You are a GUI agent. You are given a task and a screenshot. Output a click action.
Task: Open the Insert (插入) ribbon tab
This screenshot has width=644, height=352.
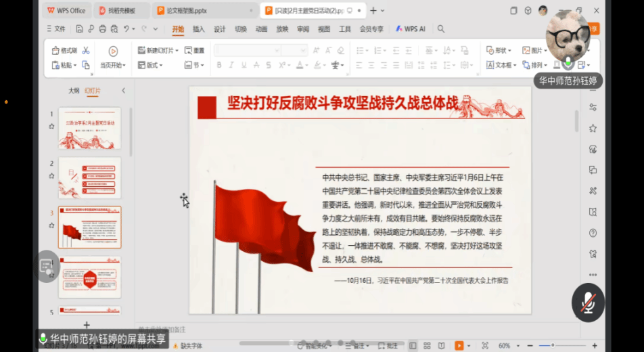(x=198, y=29)
